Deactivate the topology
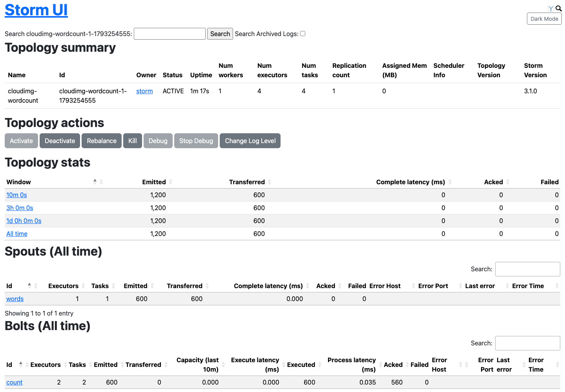Viewport: 565px width, 392px height. coord(60,141)
